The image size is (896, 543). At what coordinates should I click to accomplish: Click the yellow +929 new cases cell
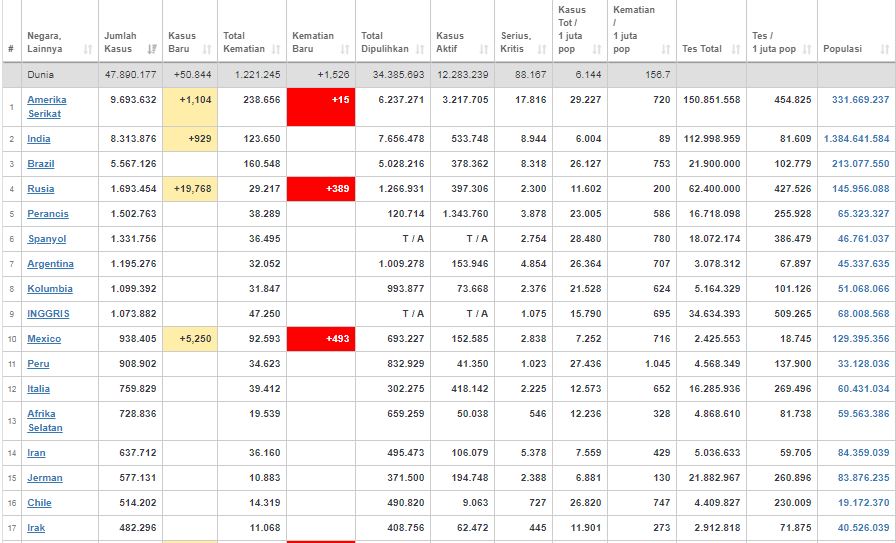190,139
